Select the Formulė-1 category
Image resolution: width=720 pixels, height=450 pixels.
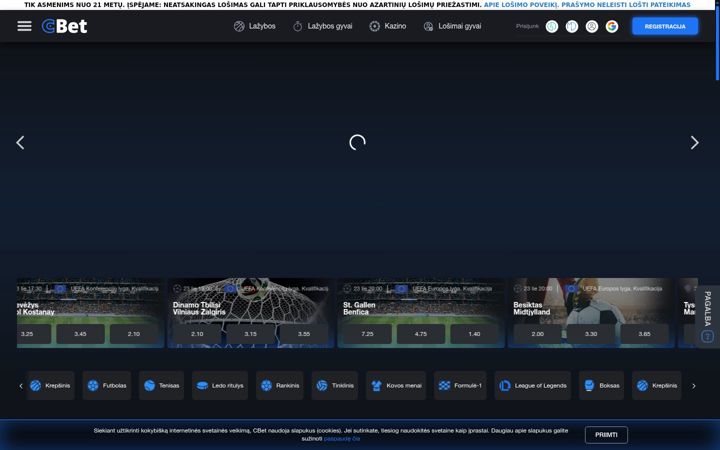(x=460, y=386)
